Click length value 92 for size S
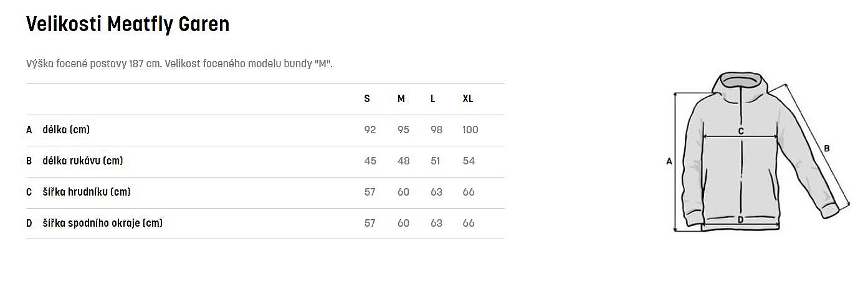The width and height of the screenshot is (868, 284). (370, 130)
